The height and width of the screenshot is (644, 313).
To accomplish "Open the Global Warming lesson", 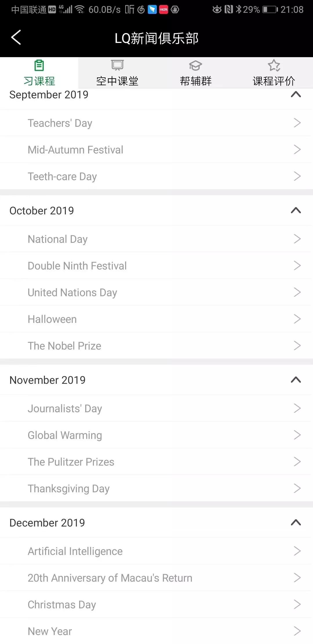I will 65,435.
